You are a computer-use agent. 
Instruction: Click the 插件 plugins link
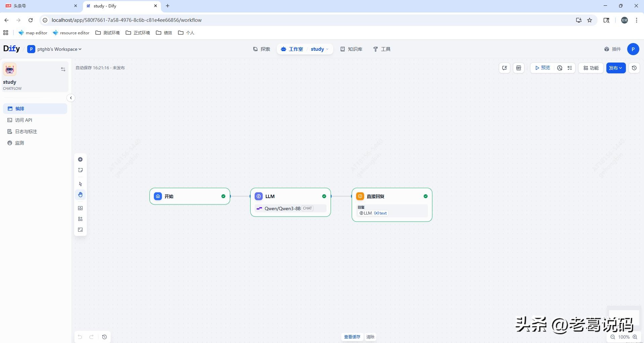coord(612,49)
